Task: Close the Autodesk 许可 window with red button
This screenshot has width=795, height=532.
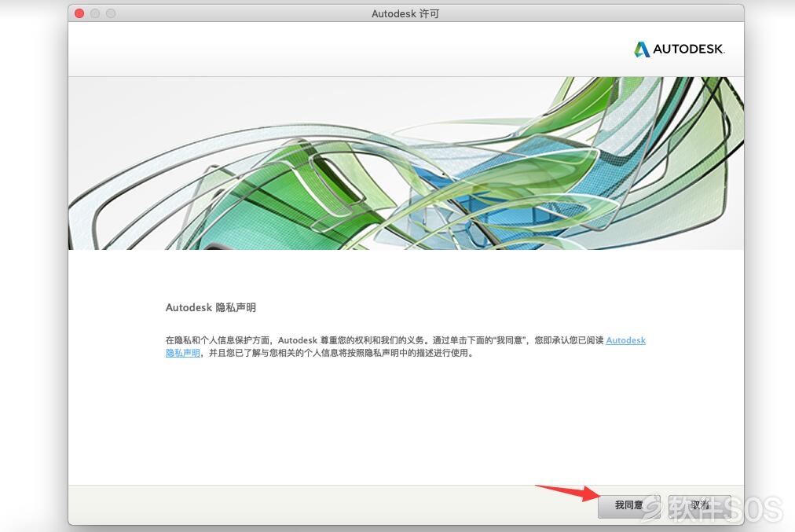Action: point(79,13)
